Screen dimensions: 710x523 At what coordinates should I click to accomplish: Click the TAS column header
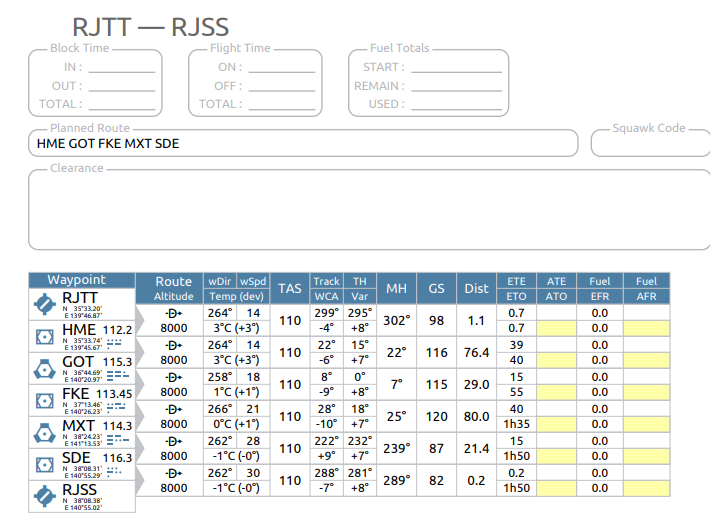(x=290, y=288)
